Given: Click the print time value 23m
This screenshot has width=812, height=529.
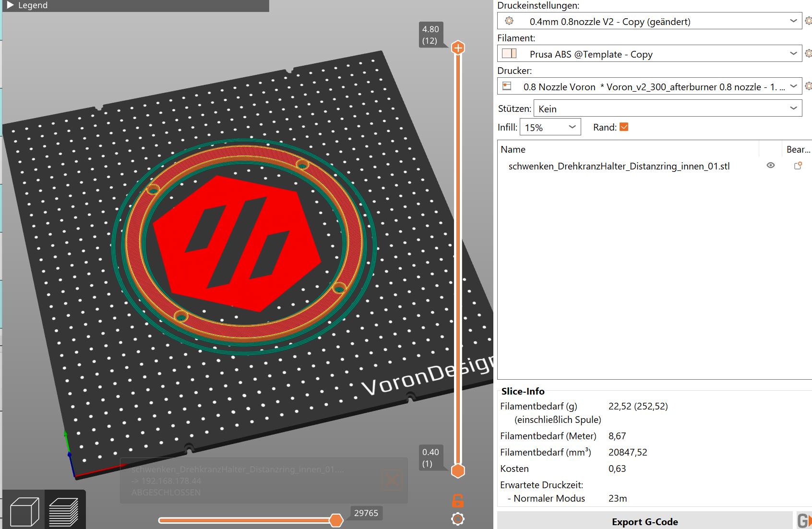Looking at the screenshot, I should pos(618,498).
